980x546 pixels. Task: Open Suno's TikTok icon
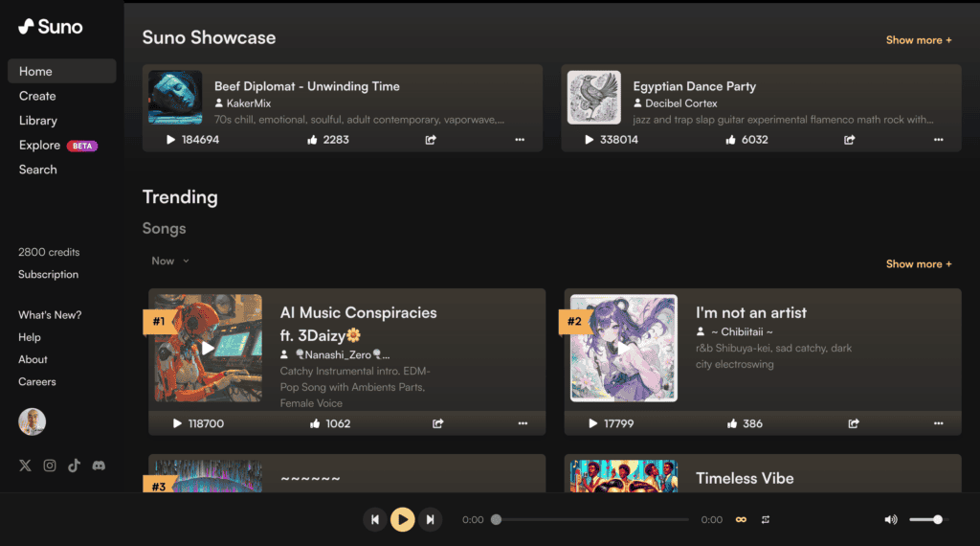(x=74, y=466)
